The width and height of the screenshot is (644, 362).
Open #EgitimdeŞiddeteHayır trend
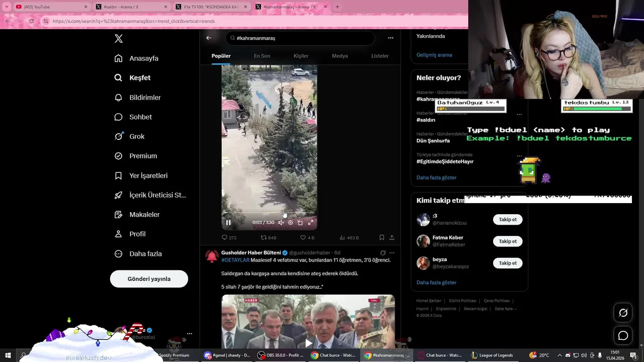445,161
